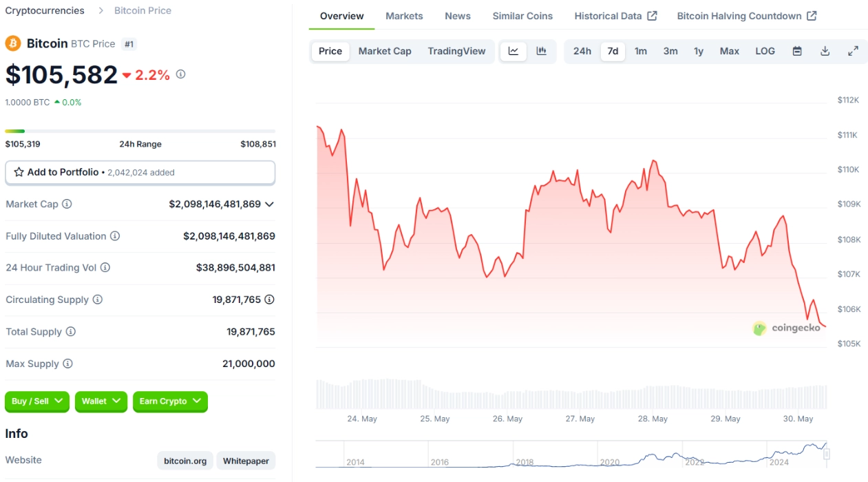868x482 pixels.
Task: Open the Overview tab
Action: (x=342, y=16)
